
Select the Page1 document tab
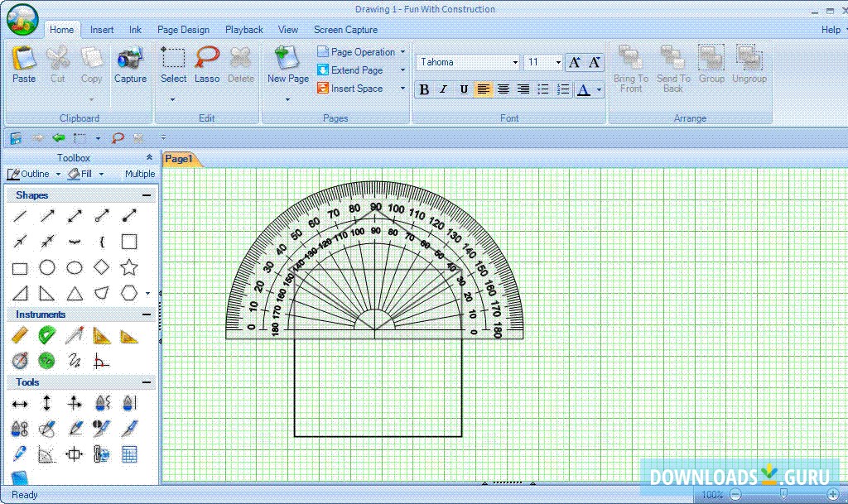(179, 159)
